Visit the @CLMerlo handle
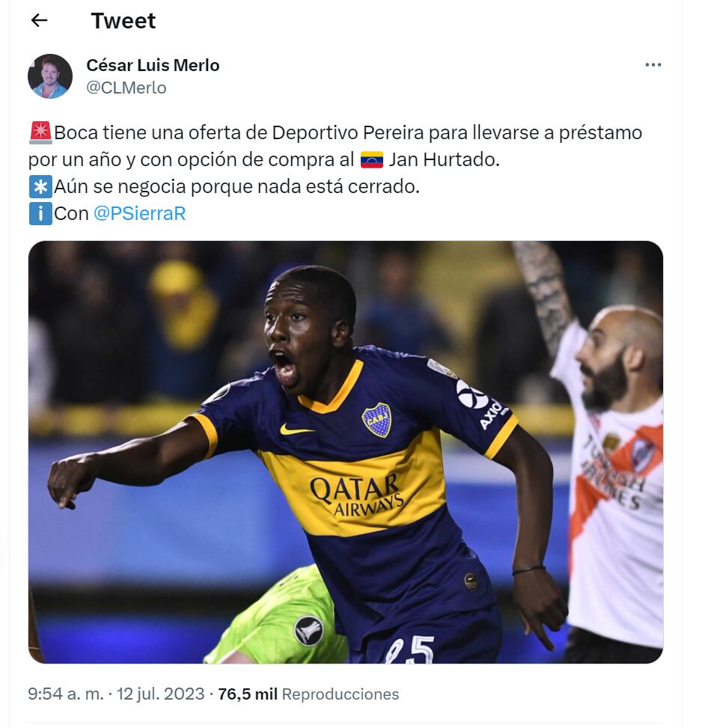 (126, 88)
